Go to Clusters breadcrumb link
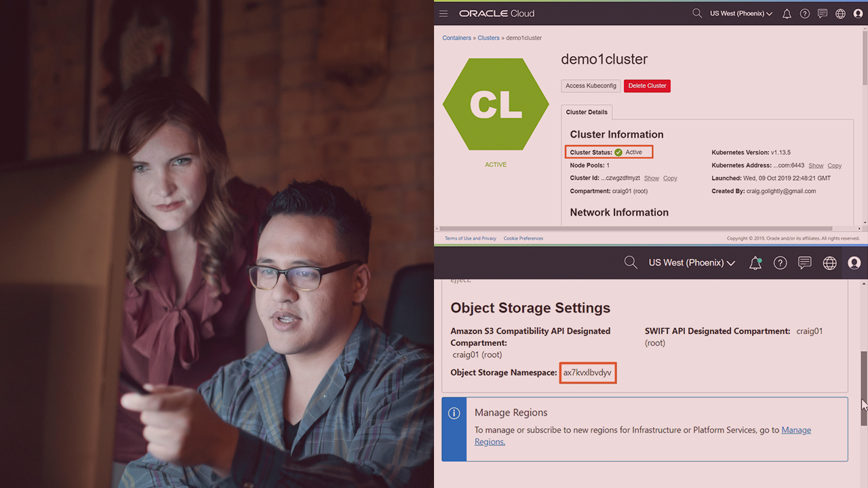 coord(488,38)
